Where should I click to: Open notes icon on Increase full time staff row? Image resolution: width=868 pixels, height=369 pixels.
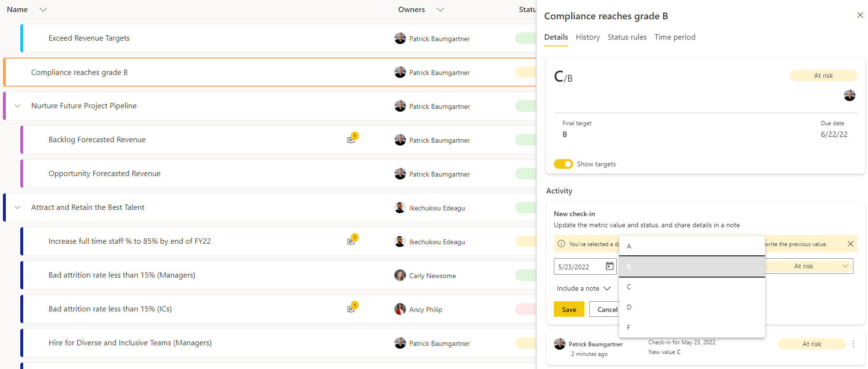coord(351,241)
